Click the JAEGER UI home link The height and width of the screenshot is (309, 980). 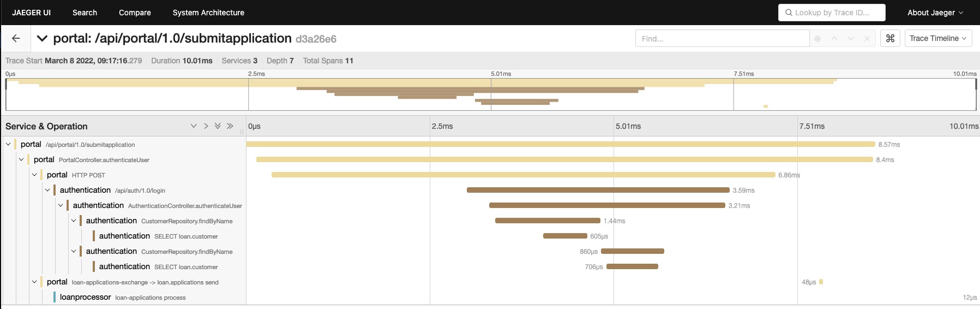tap(31, 13)
